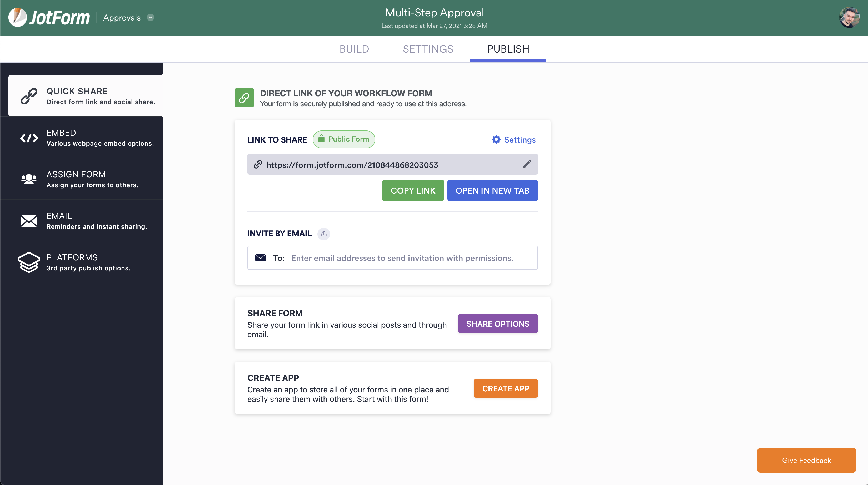Click envelope icon in invite field
This screenshot has width=868, height=485.
(x=260, y=258)
